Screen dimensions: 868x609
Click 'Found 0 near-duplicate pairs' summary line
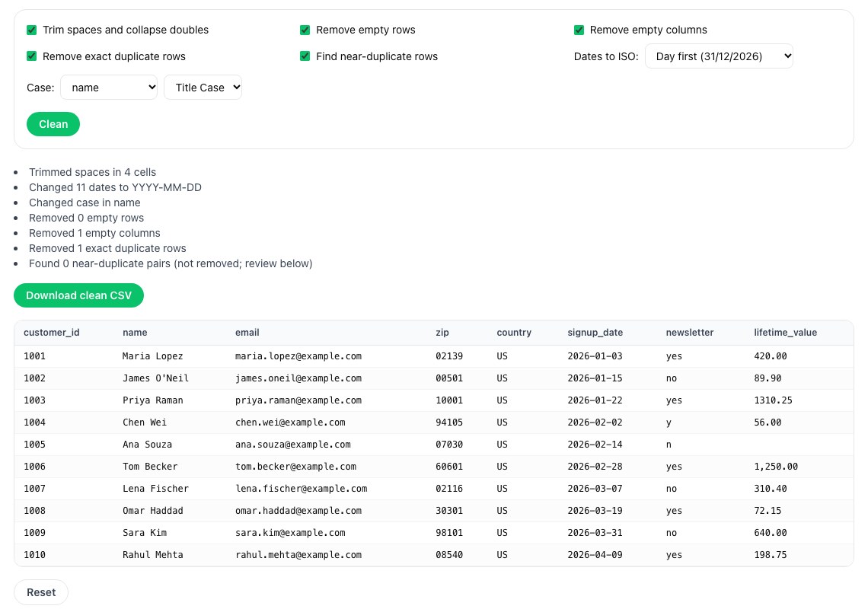(x=171, y=263)
